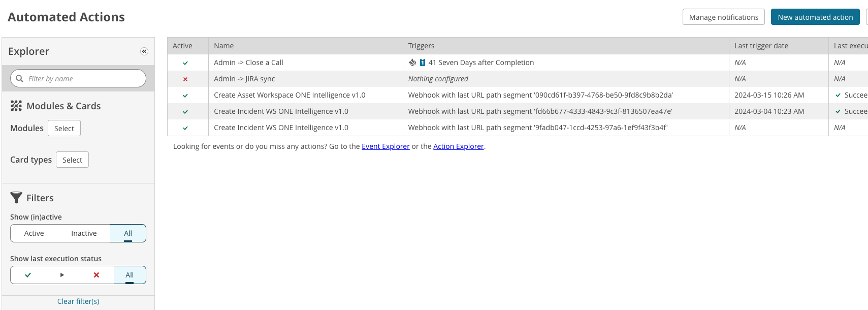
Task: Select the red cross execution status filter
Action: coord(96,275)
